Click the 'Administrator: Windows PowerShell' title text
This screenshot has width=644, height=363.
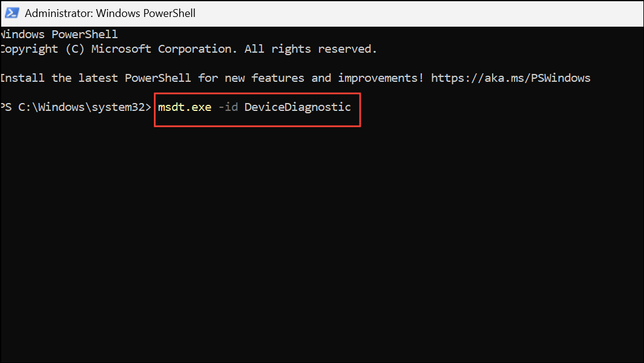(x=110, y=13)
